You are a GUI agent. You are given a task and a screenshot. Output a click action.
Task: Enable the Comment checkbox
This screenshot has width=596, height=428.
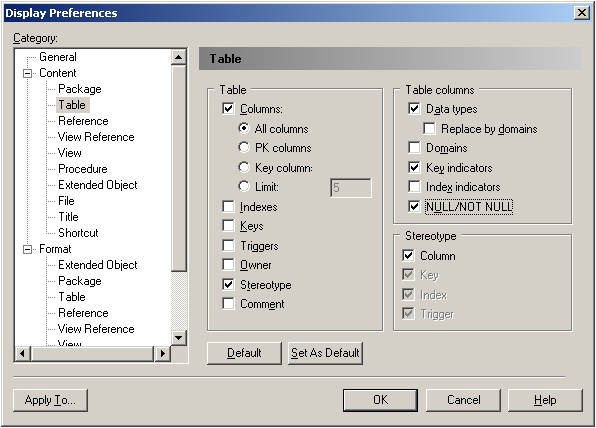pyautogui.click(x=228, y=304)
